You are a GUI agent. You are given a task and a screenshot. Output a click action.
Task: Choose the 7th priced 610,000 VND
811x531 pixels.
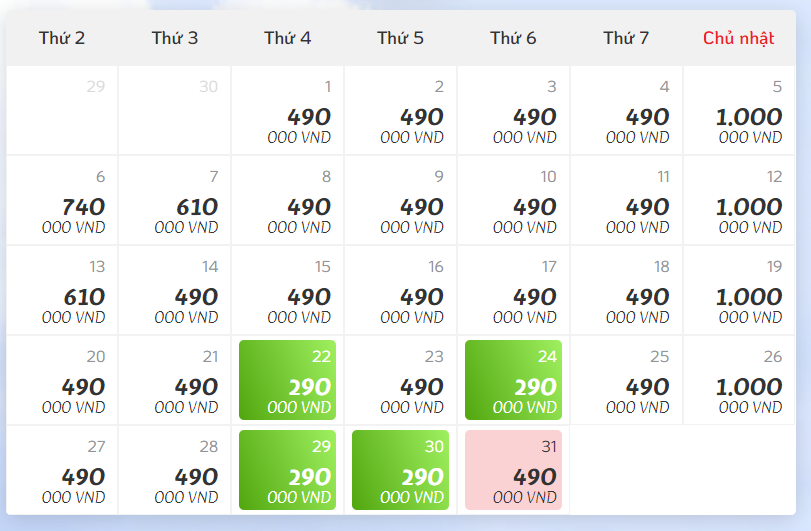pos(175,200)
